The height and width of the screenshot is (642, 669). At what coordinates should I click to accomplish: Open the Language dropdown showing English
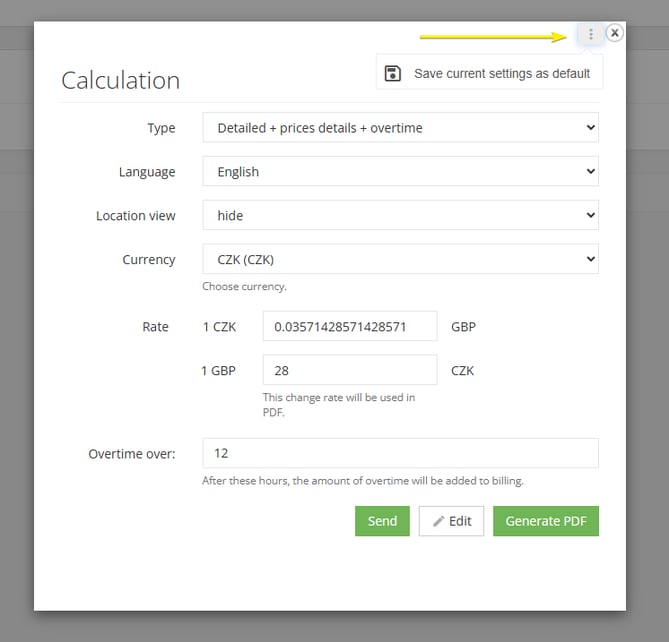tap(401, 171)
